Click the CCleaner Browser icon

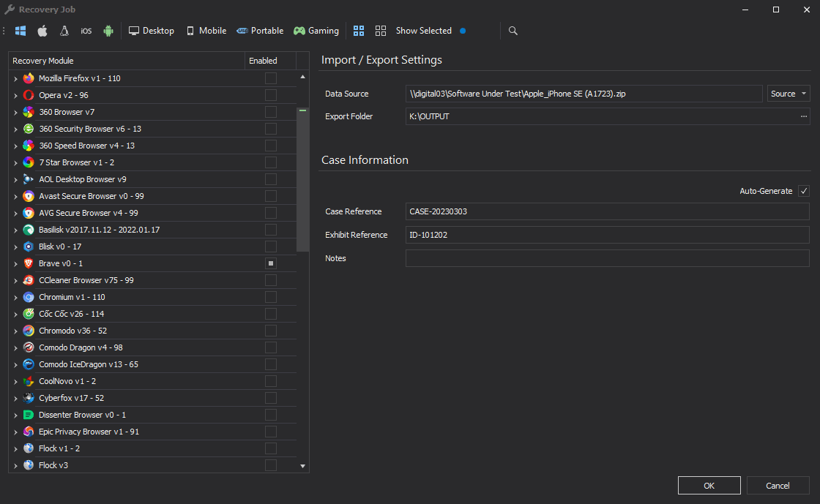(29, 280)
